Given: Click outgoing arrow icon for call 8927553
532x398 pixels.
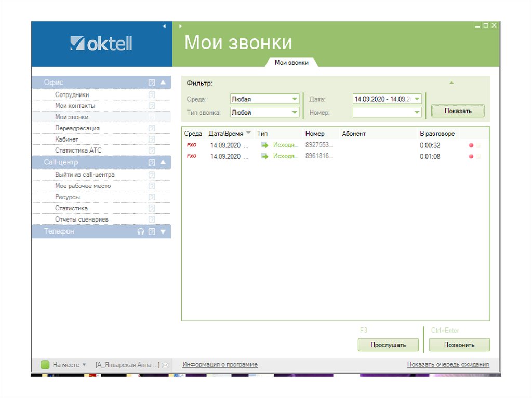Looking at the screenshot, I should 264,145.
